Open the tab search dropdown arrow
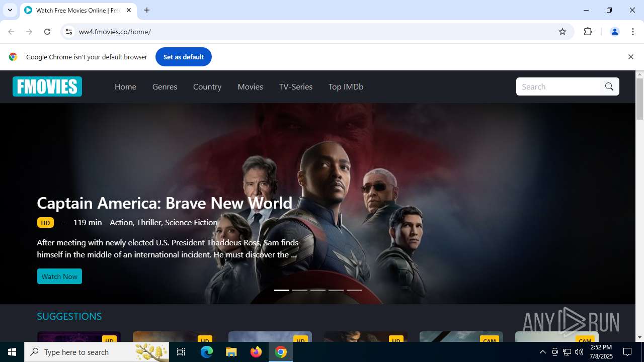 pos(10,10)
